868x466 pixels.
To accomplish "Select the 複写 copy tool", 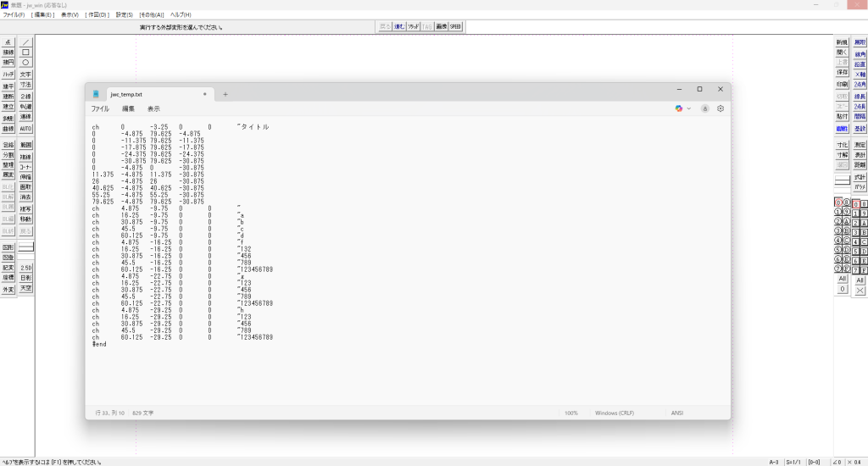I will [25, 209].
